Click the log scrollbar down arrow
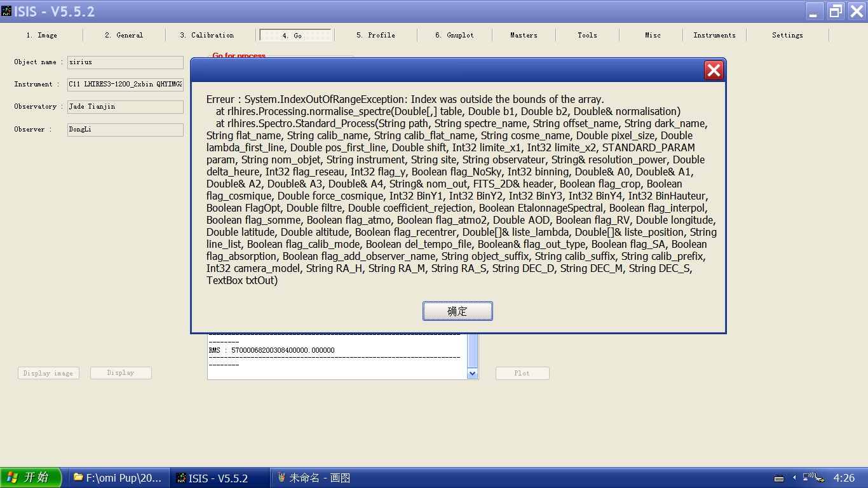The image size is (868, 488). (x=472, y=374)
